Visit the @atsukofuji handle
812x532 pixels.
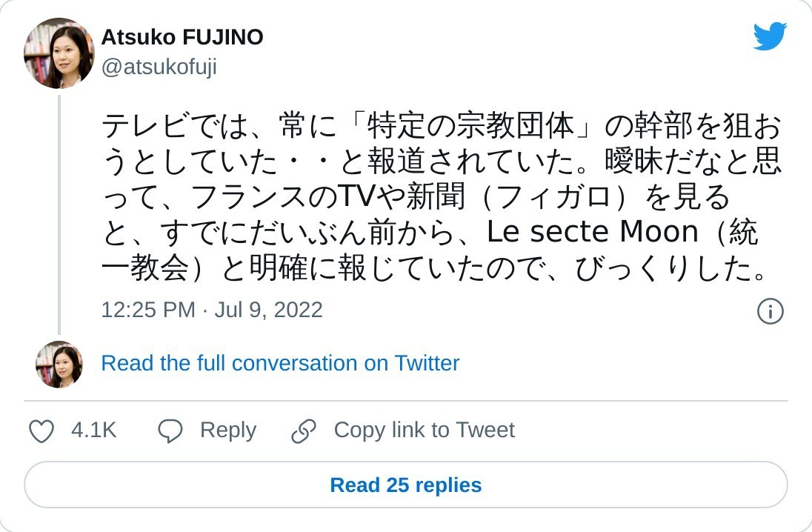(159, 67)
